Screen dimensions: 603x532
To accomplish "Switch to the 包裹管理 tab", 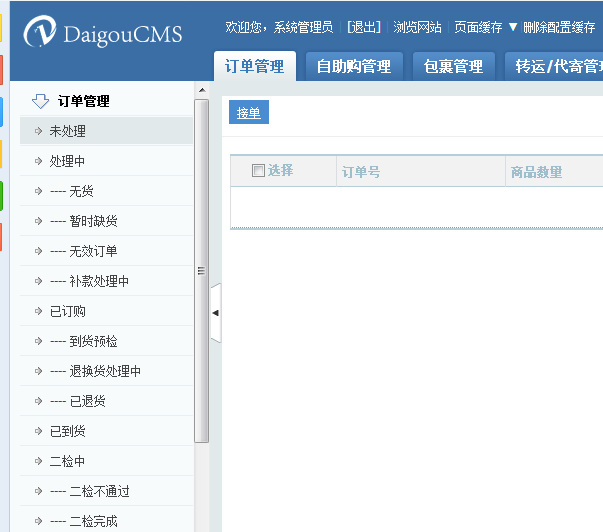I will 454,66.
